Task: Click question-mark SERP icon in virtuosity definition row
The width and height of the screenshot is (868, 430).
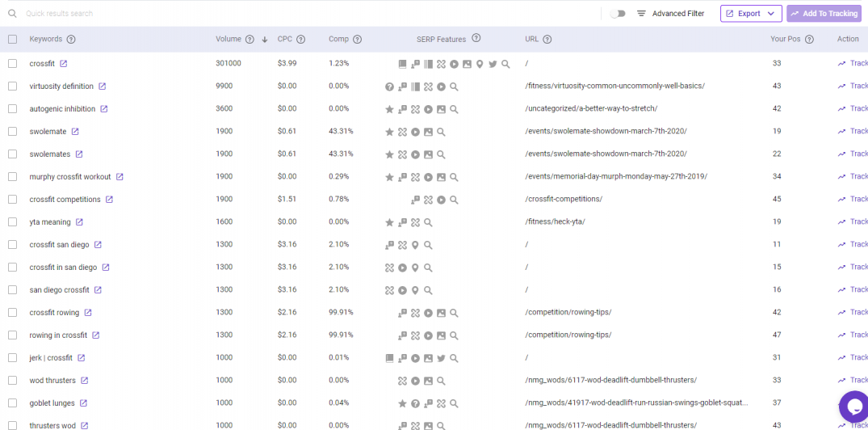Action: 390,86
